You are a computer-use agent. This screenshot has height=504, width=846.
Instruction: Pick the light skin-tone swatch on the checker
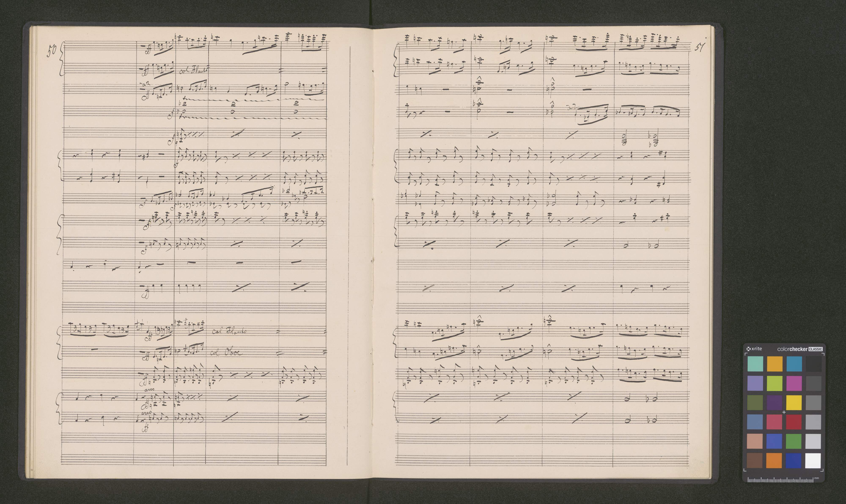pos(755,441)
